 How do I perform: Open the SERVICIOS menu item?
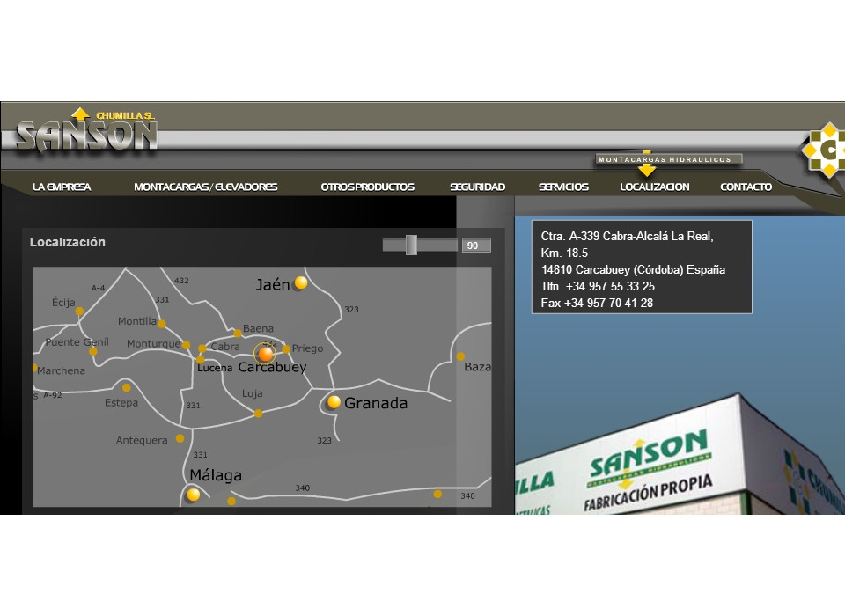point(563,187)
